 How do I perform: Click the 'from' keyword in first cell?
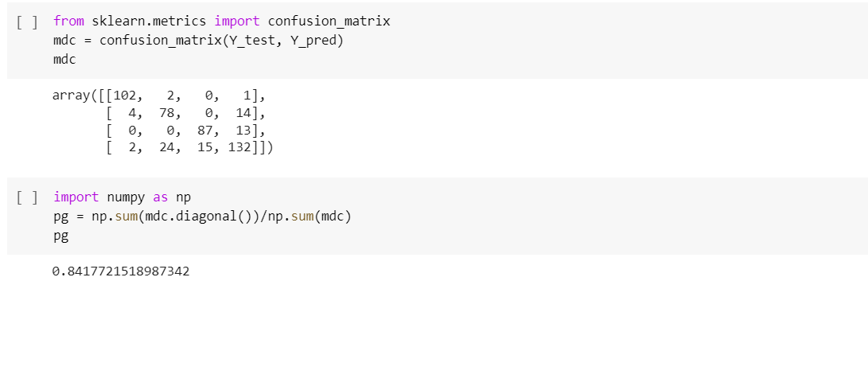[x=68, y=21]
